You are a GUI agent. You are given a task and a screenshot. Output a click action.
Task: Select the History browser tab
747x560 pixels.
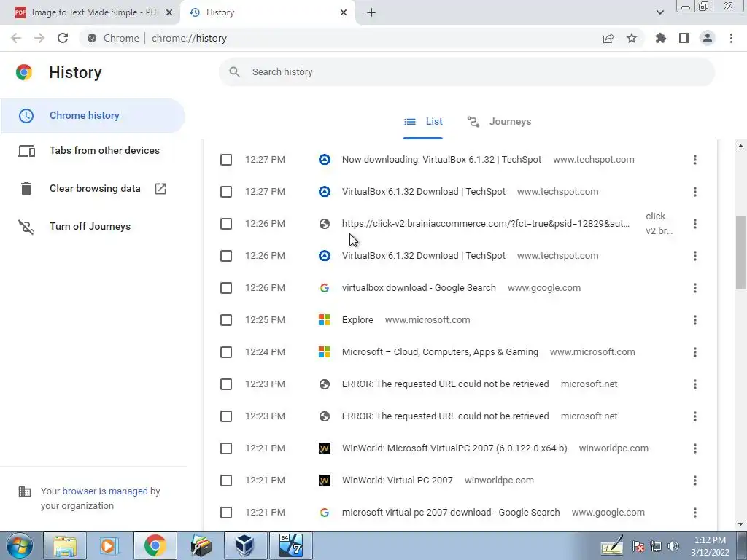[267, 12]
